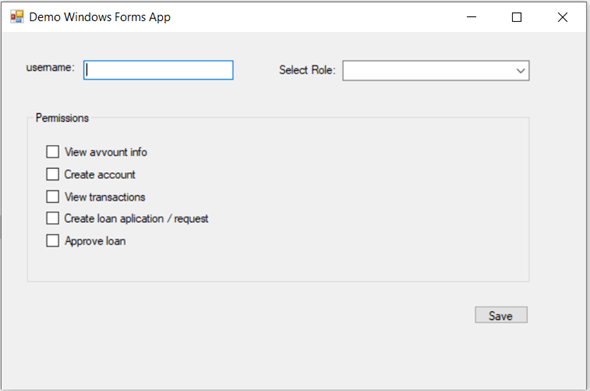
Task: Click the app icon in title bar
Action: [17, 17]
